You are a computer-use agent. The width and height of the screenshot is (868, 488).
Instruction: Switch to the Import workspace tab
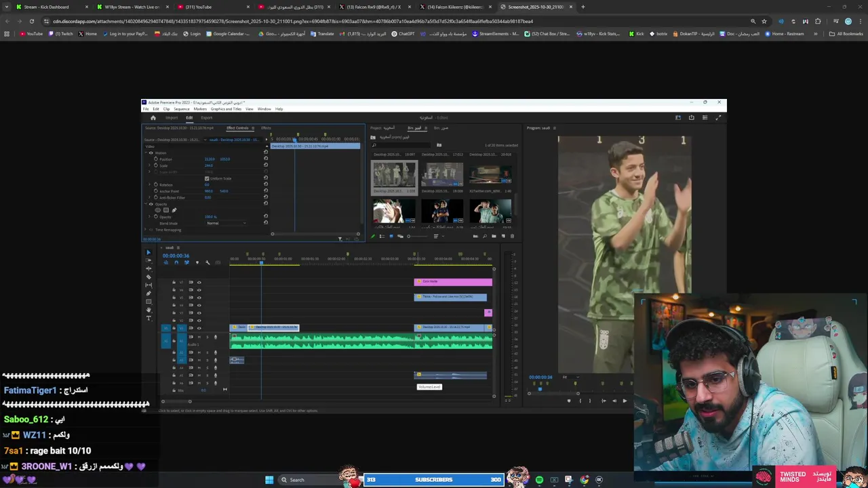click(172, 118)
